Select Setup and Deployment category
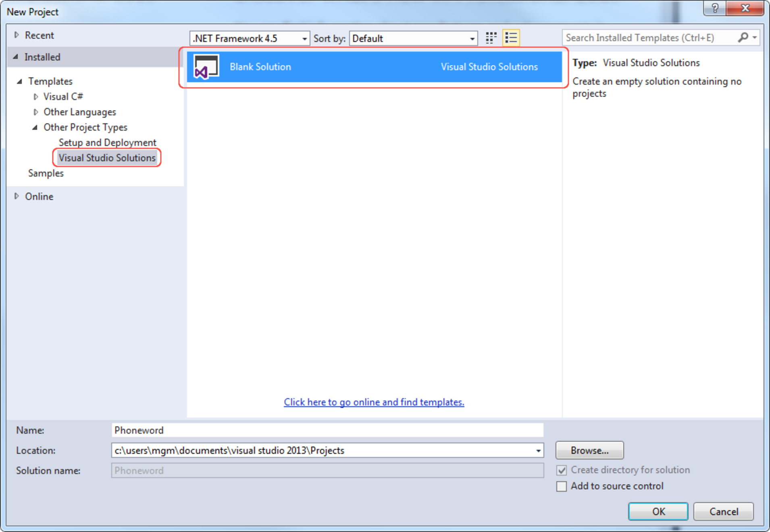Screen dimensions: 770x532 (x=107, y=143)
